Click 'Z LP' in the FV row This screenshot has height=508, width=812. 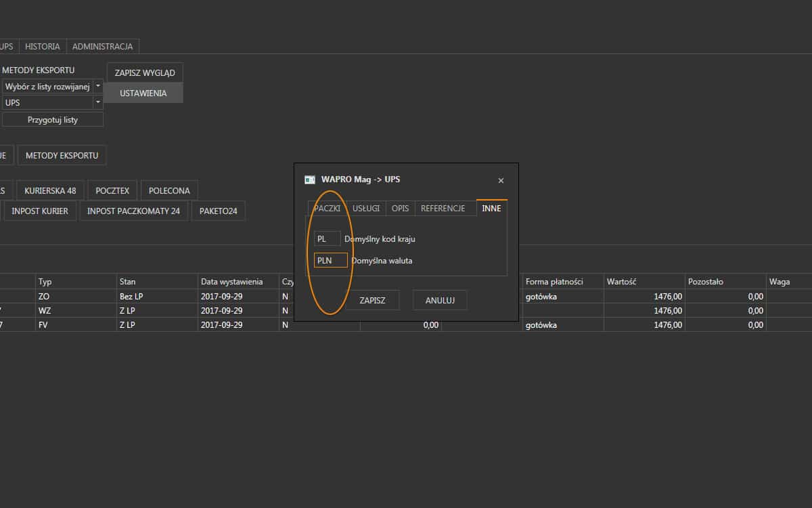(x=157, y=324)
